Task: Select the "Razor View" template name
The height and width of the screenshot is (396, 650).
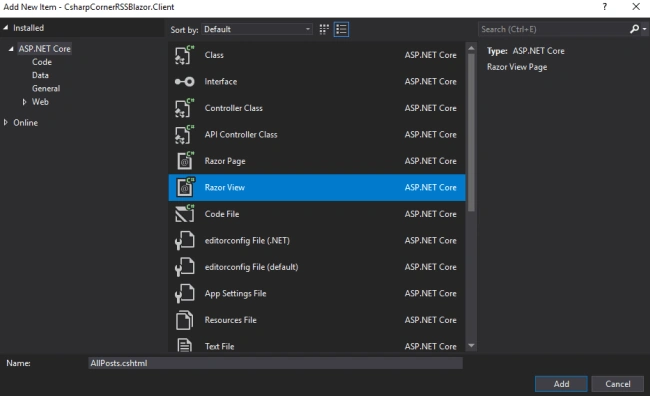Action: coord(225,187)
